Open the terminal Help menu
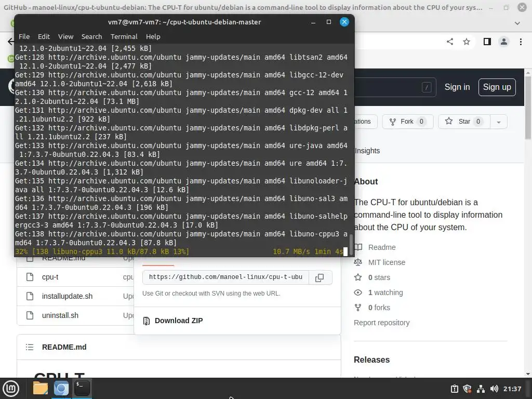The image size is (532, 399). point(153,37)
